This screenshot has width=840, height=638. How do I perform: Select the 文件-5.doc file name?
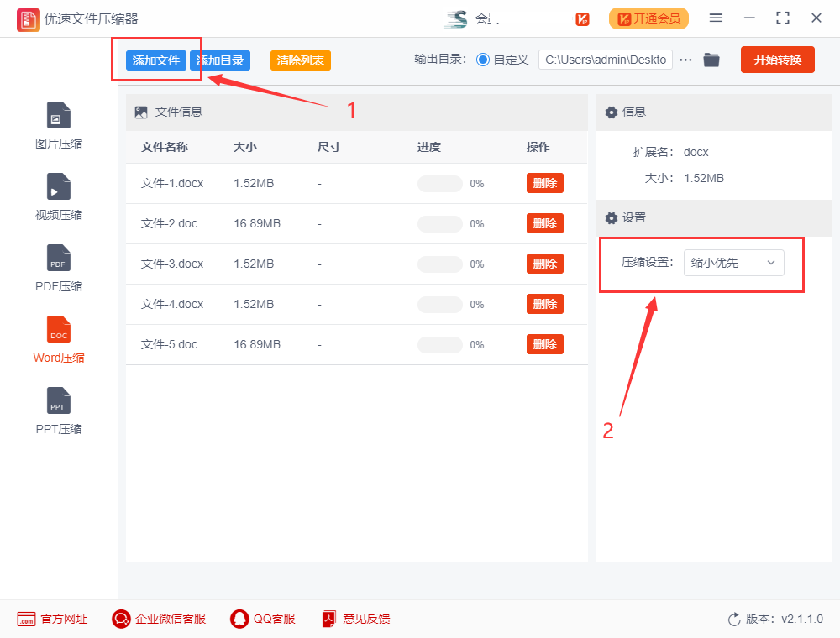pos(169,345)
